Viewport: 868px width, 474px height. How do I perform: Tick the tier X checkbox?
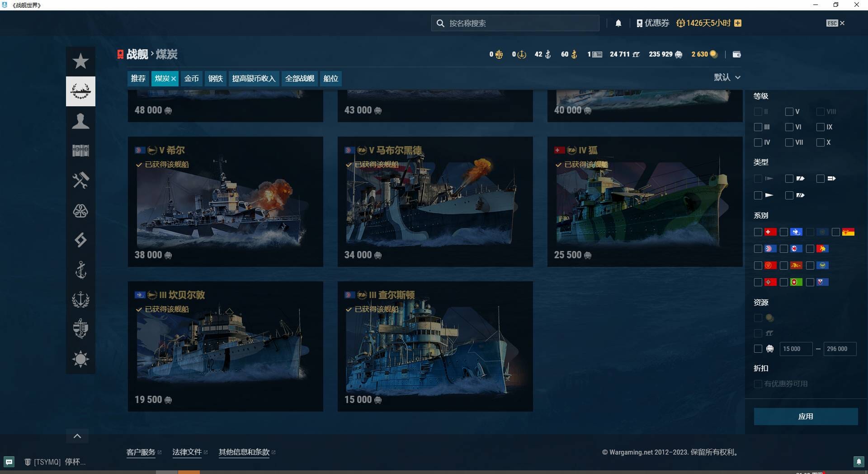point(821,142)
